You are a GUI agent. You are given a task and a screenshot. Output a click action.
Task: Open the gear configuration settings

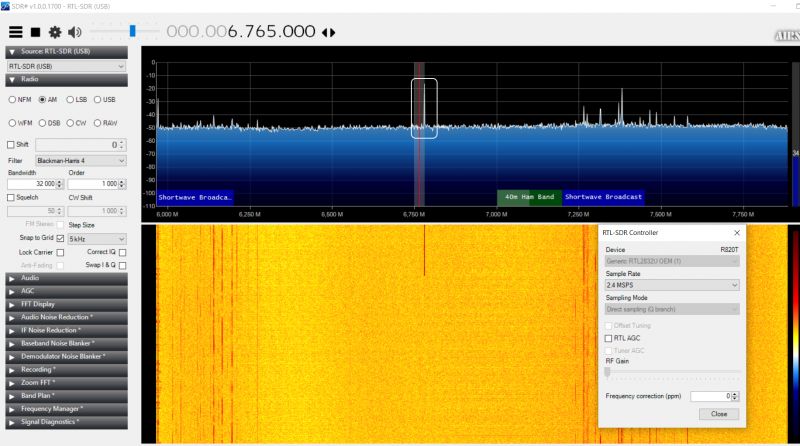(55, 32)
